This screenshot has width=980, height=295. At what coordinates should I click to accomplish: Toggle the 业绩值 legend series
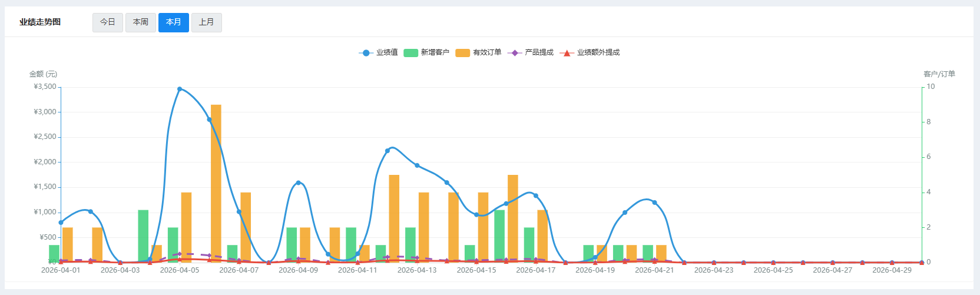point(387,52)
